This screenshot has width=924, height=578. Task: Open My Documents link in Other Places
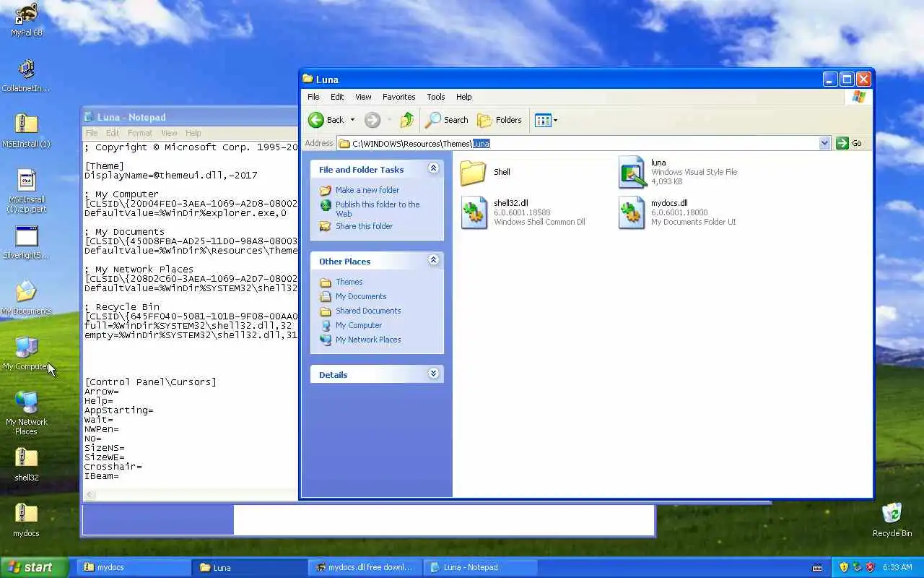[x=360, y=296]
